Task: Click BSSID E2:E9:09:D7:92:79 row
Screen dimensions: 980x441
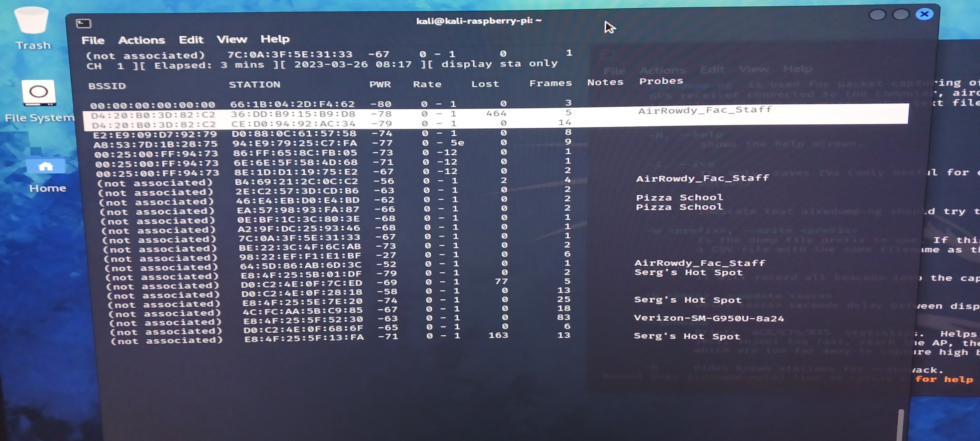Action: pos(155,134)
